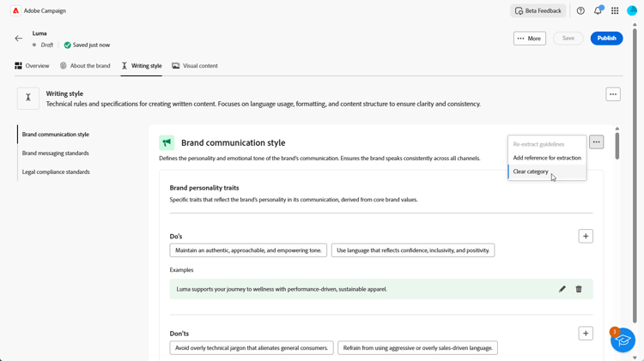Screen dimensions: 644x361
Task: Delete the example using trash icon
Action: coord(579,289)
